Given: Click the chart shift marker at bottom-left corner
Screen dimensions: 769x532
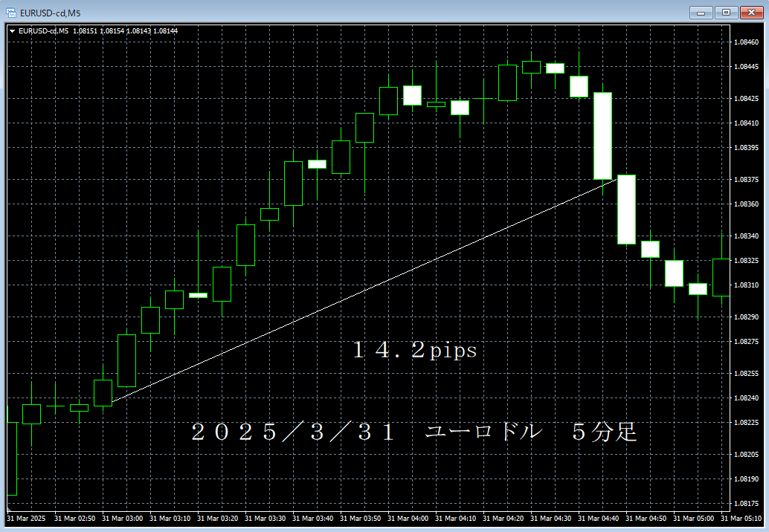Looking at the screenshot, I should (9, 510).
